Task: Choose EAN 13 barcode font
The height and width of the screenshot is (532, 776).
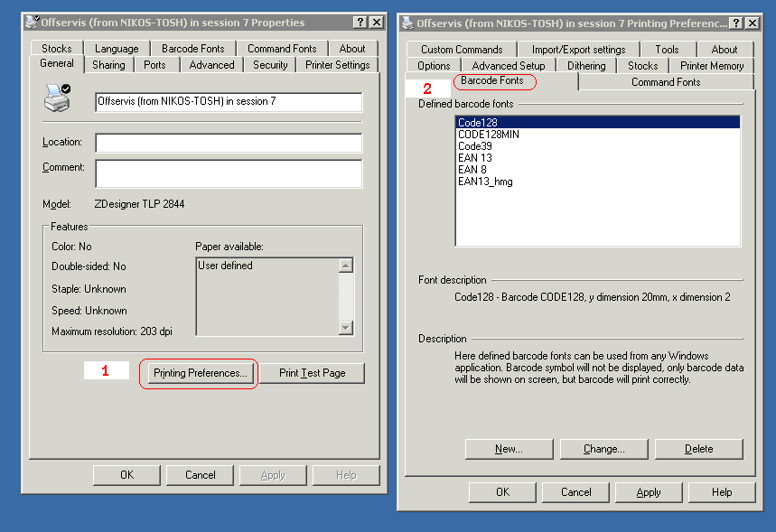Action: (475, 158)
